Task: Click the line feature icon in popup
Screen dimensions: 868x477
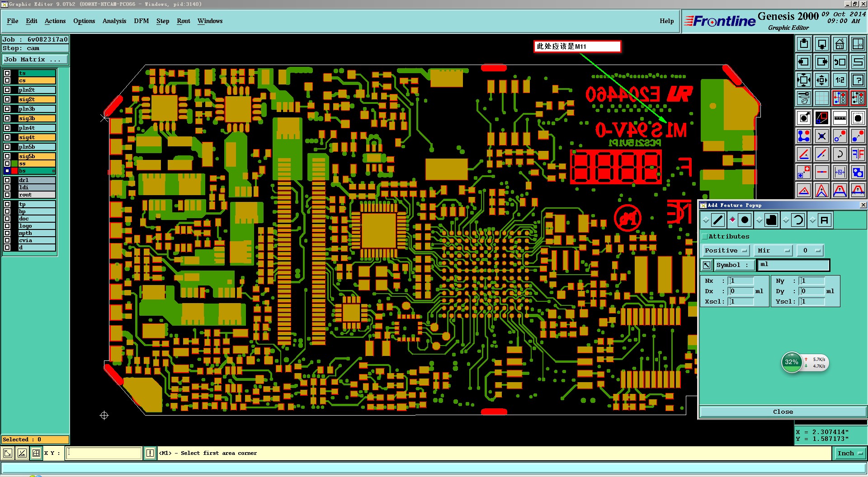Action: pyautogui.click(x=718, y=220)
